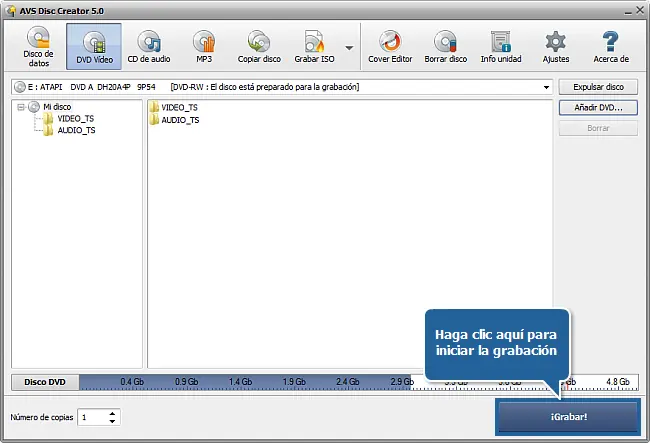Click the Disco DVD capacity label
The height and width of the screenshot is (443, 650).
tap(45, 382)
